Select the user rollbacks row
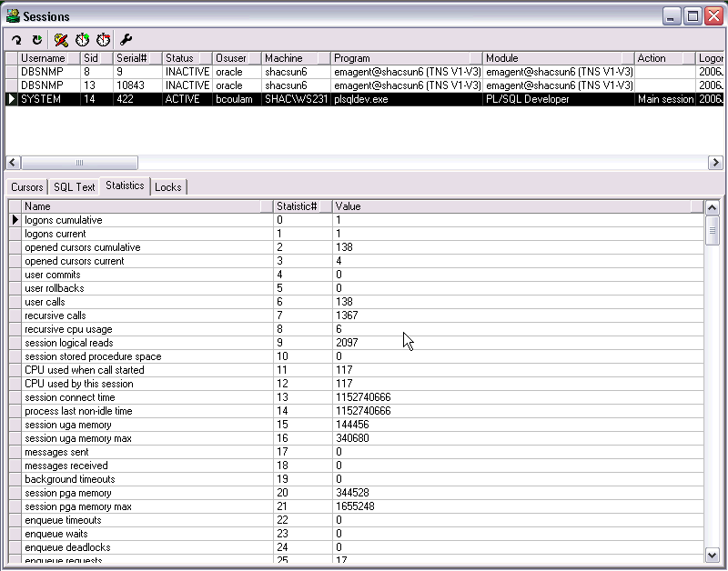This screenshot has width=728, height=571. point(356,288)
